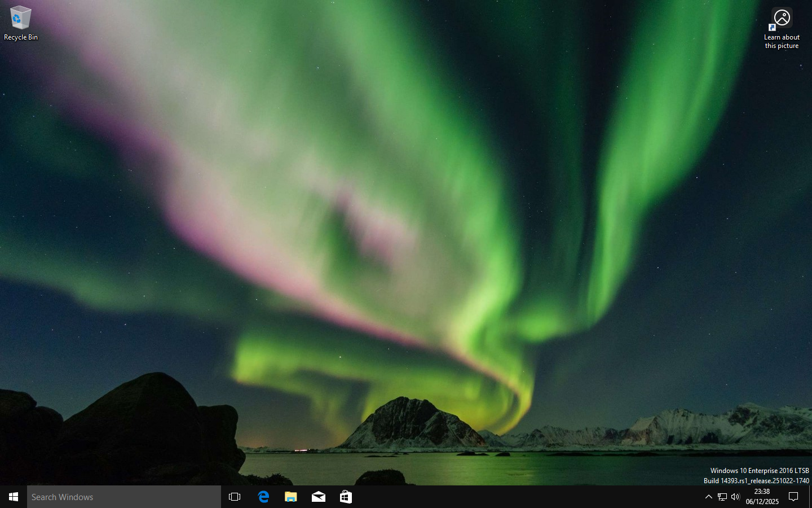Open the Action Center notifications icon

point(793,497)
